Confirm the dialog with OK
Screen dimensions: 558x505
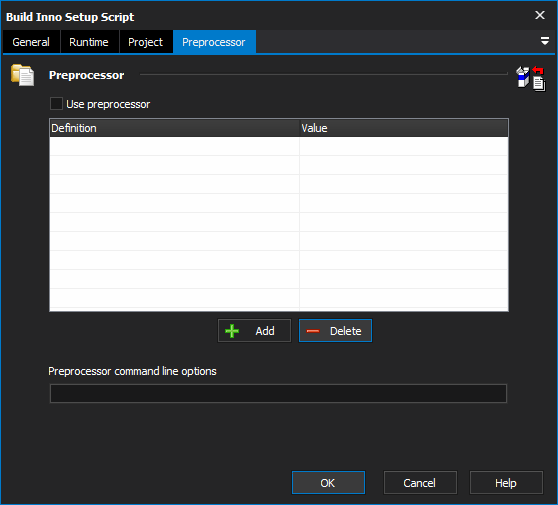click(328, 483)
